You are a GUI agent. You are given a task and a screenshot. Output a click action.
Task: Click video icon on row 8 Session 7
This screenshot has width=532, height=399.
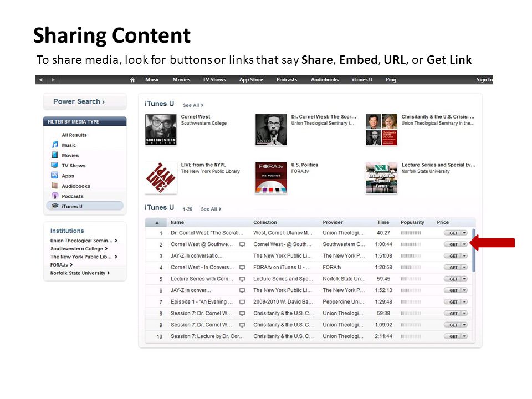(x=242, y=314)
